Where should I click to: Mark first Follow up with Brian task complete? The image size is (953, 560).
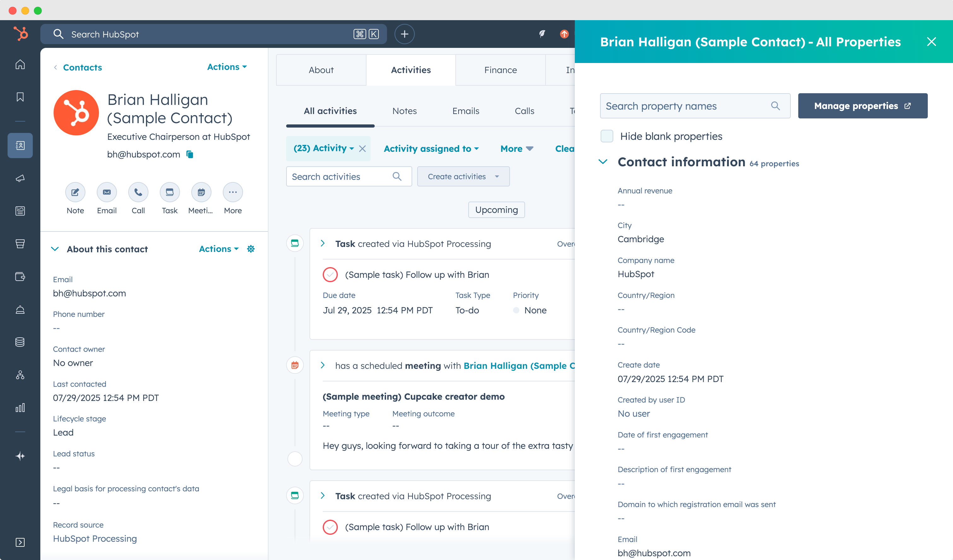pos(330,275)
